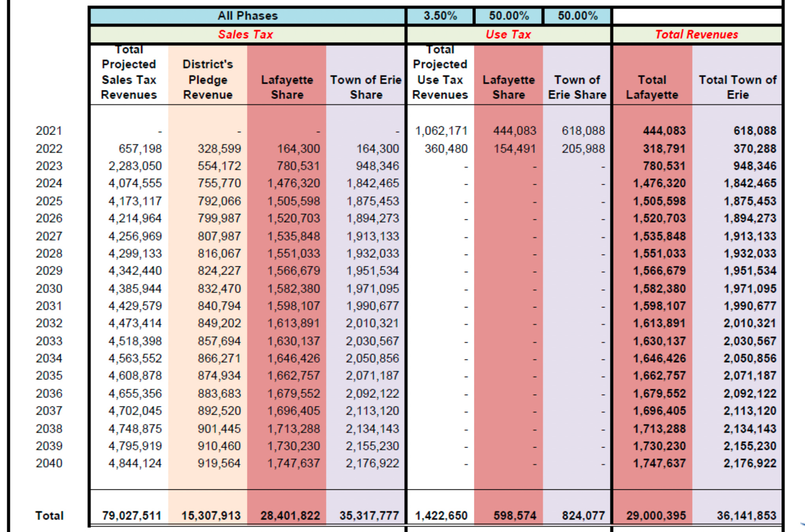Click sales tax value 4,473,414
The width and height of the screenshot is (805, 532).
coord(135,324)
